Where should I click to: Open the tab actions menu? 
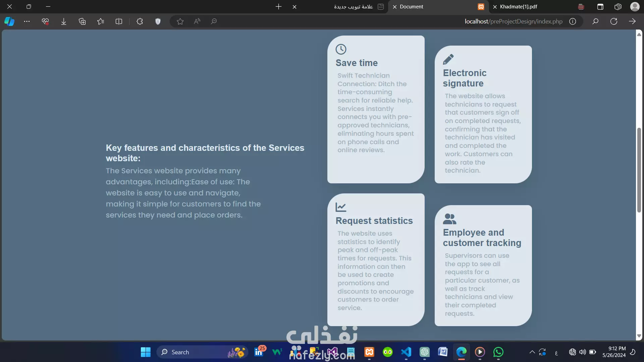[x=600, y=7]
